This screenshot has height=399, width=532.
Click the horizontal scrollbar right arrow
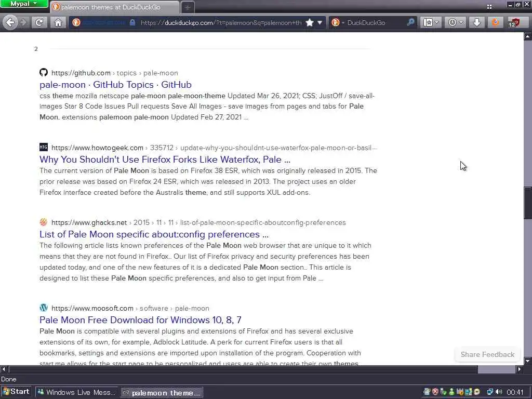point(519,369)
